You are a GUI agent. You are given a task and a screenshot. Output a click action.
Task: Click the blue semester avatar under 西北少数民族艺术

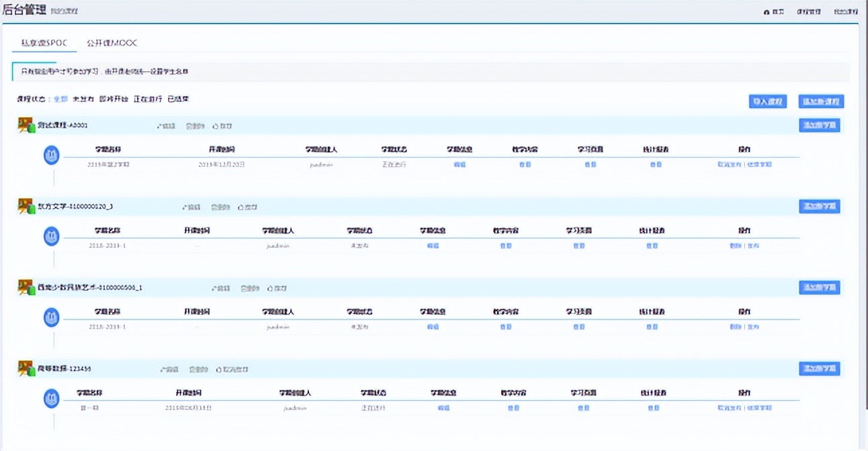pos(51,317)
